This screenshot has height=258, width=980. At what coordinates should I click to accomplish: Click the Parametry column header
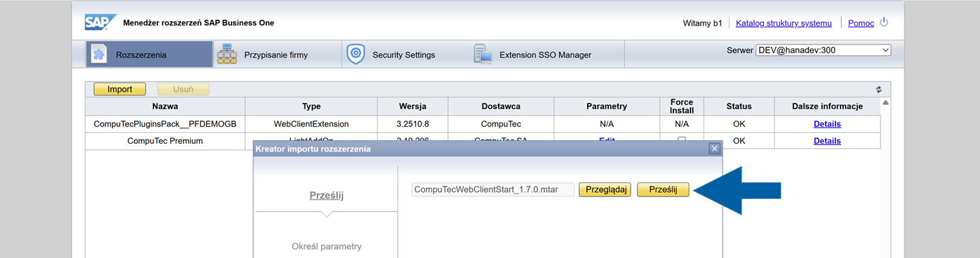tap(606, 106)
